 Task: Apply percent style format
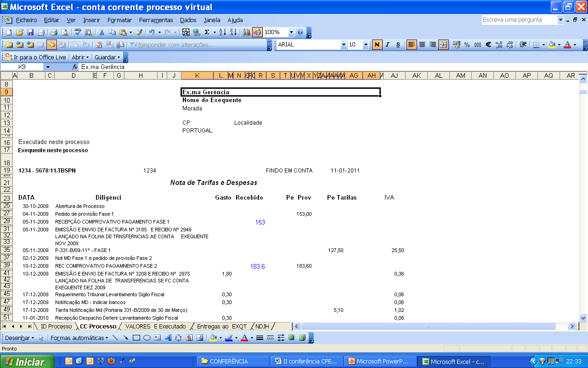[467, 45]
